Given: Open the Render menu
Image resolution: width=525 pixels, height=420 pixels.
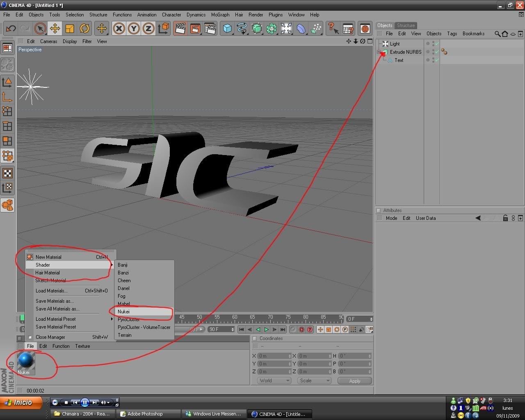Looking at the screenshot, I should pyautogui.click(x=256, y=14).
